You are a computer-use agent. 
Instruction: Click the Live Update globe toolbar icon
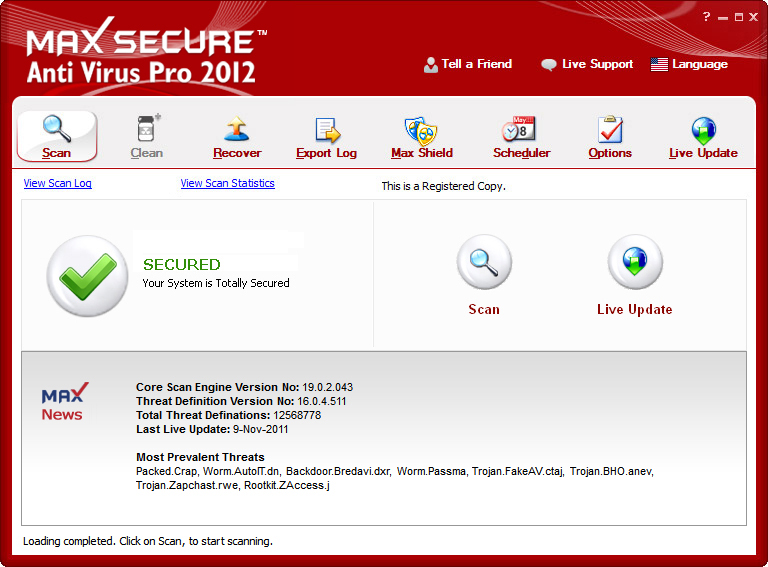704,130
